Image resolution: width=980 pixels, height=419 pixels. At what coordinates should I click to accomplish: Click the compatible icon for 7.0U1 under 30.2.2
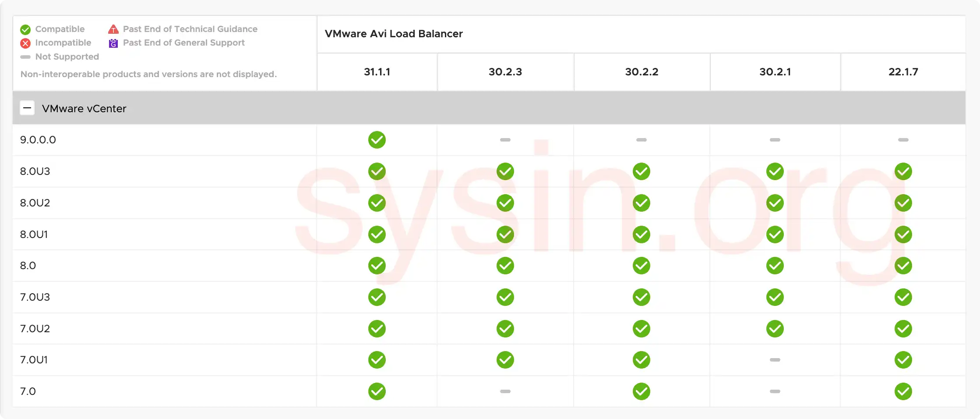tap(642, 360)
